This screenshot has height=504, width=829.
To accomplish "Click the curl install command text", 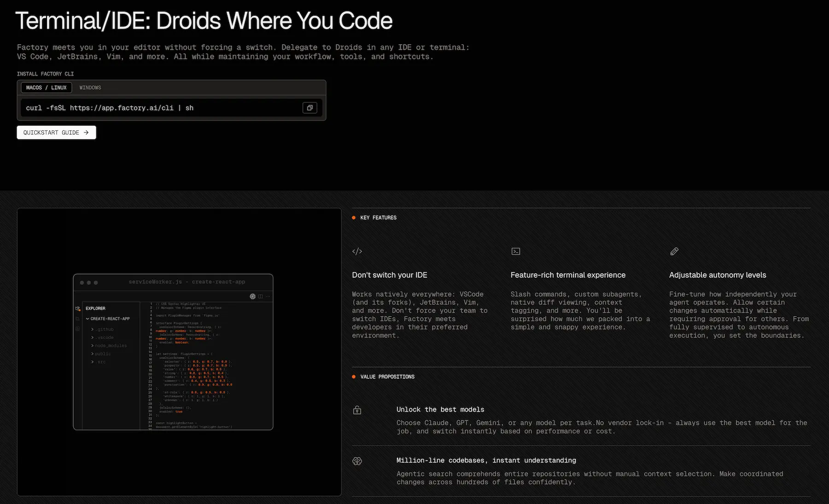I will click(110, 108).
